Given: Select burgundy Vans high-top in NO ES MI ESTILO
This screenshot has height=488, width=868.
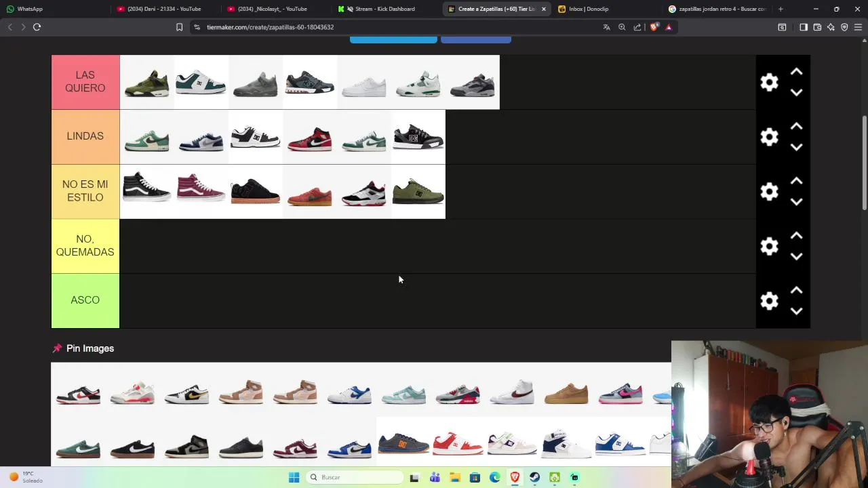Looking at the screenshot, I should (201, 192).
